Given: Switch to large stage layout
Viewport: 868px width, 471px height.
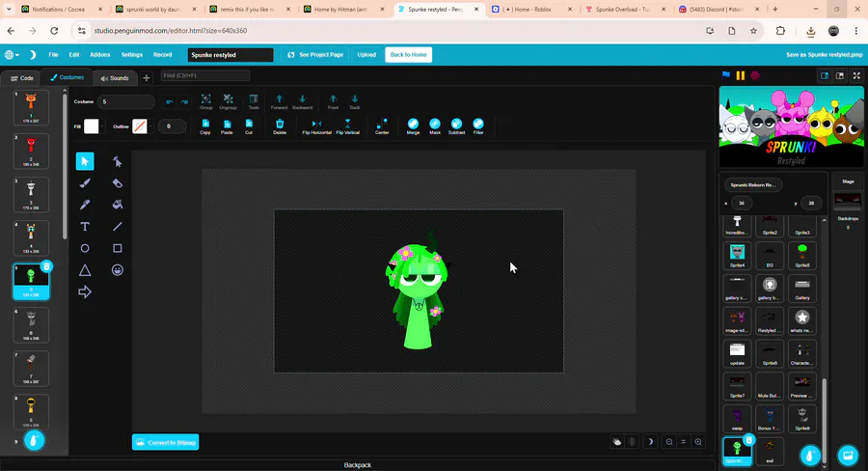Looking at the screenshot, I should click(x=840, y=76).
